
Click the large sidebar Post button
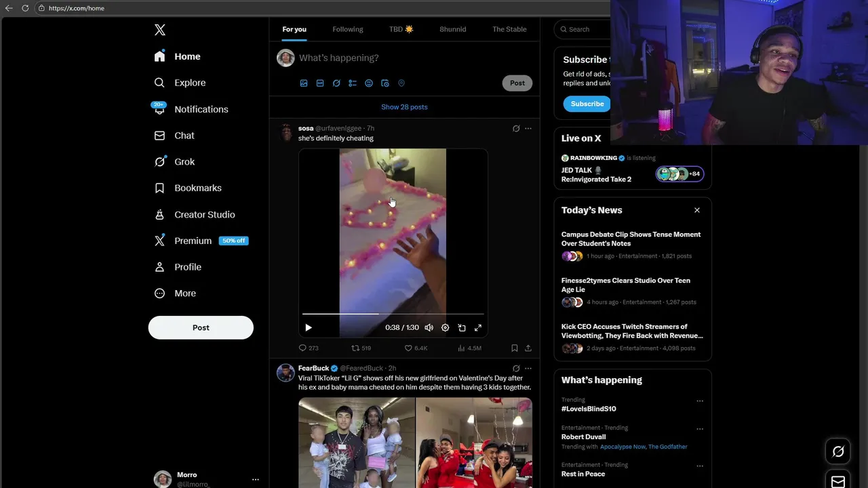[201, 327]
